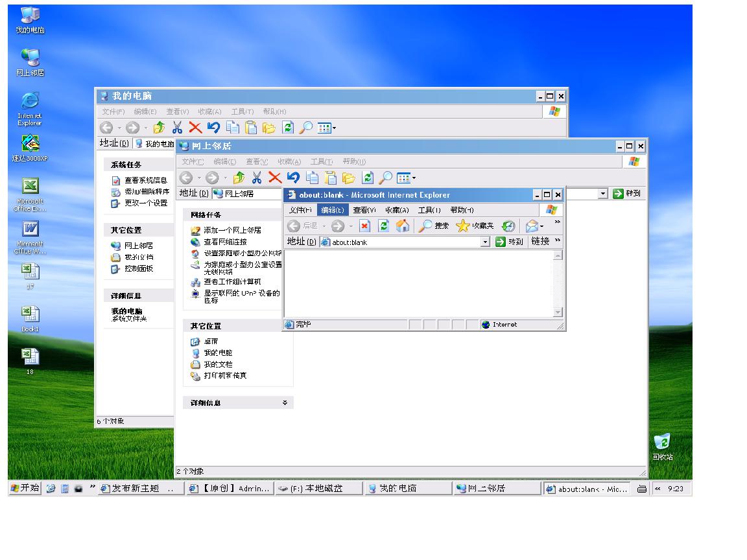
Task: Open History icon in Internet Explorer toolbar
Action: pos(508,226)
